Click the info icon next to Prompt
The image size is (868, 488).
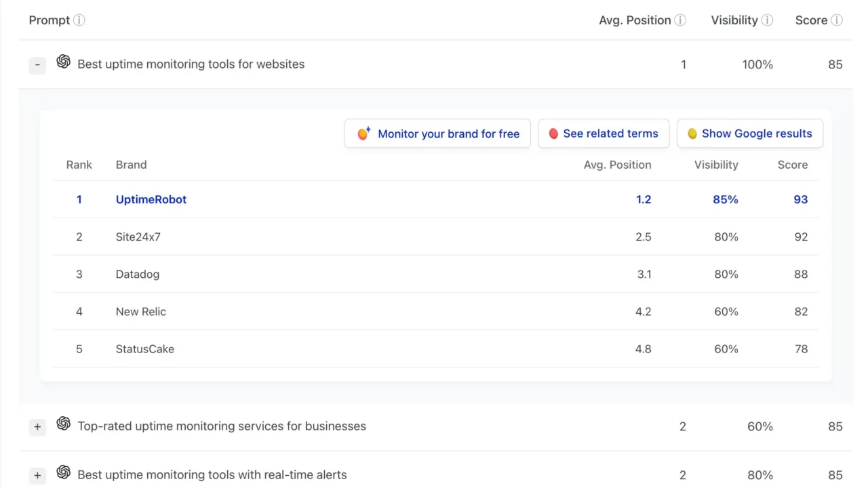coord(79,20)
